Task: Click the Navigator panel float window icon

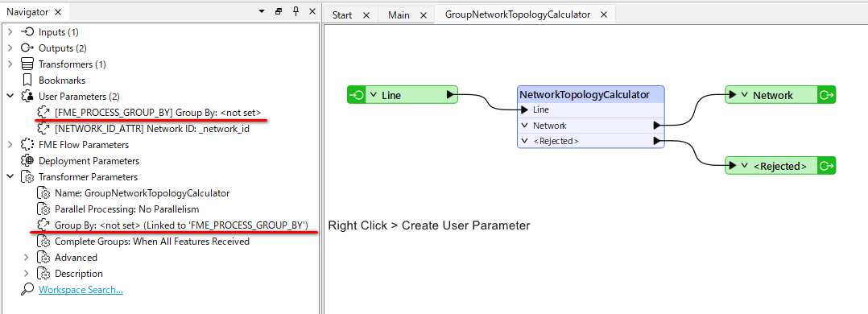Action: (x=279, y=11)
